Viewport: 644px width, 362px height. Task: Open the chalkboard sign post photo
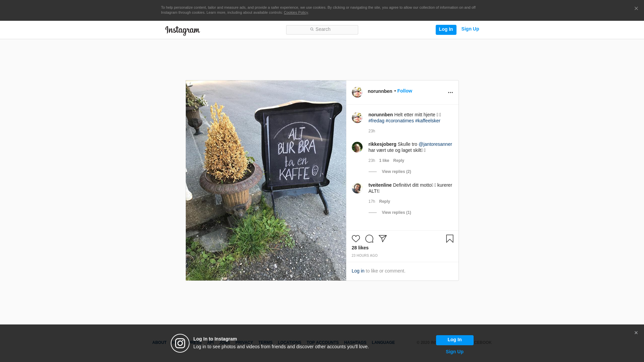point(266,180)
